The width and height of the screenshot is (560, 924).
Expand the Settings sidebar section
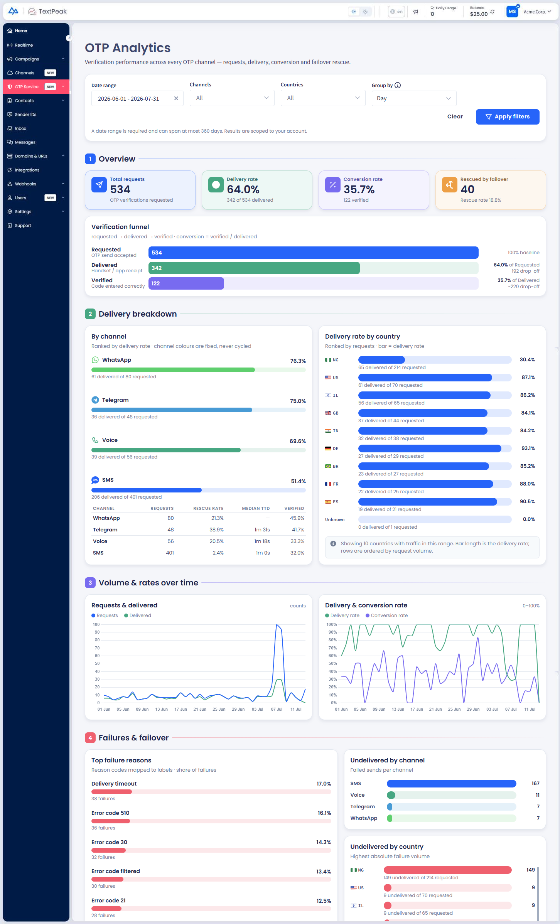click(x=36, y=212)
